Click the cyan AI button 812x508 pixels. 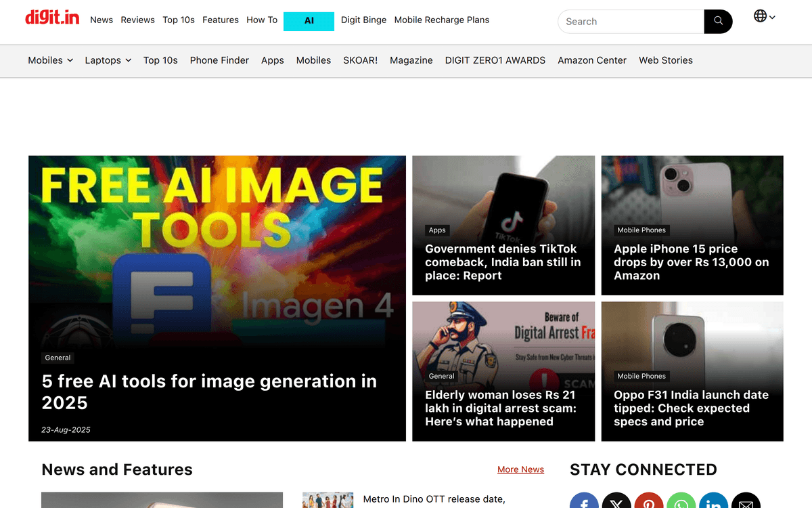pos(309,21)
